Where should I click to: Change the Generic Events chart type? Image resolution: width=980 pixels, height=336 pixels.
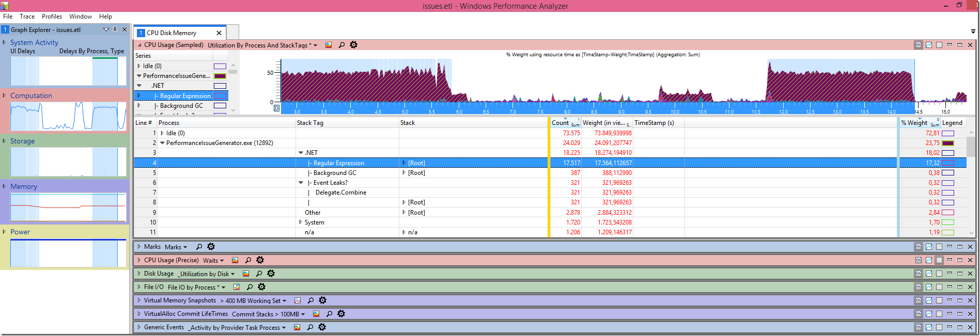(x=297, y=327)
